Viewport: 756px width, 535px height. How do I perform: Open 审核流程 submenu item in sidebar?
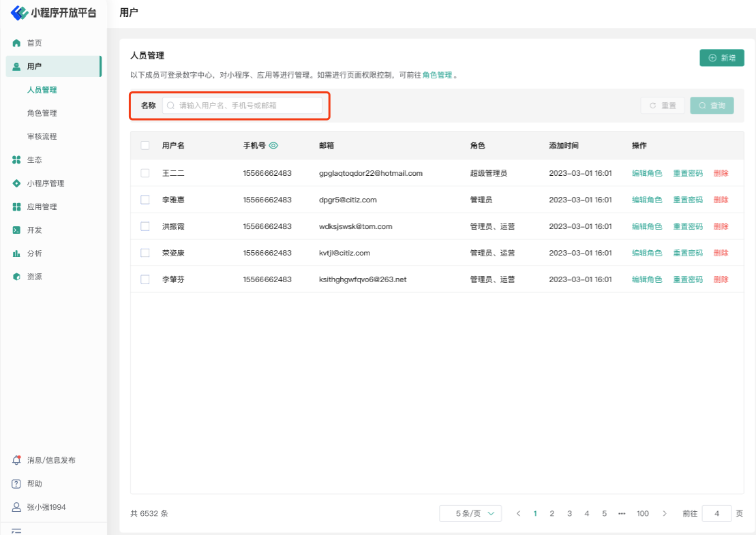point(42,136)
